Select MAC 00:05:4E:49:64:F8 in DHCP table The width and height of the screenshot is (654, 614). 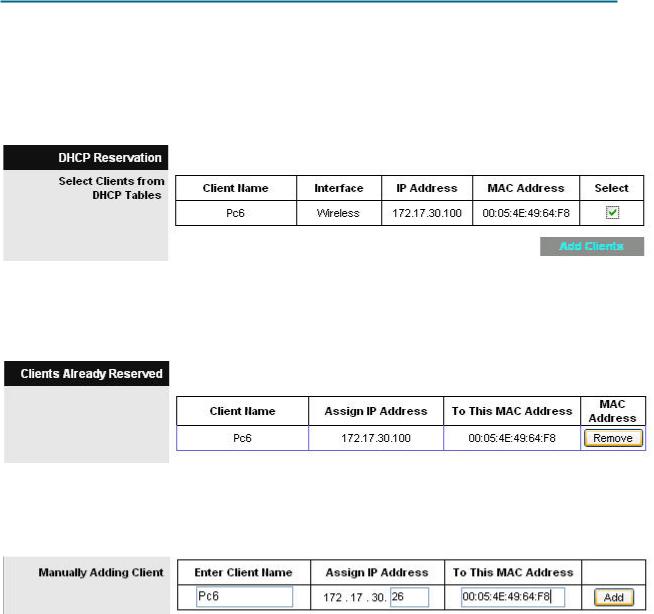(x=526, y=213)
